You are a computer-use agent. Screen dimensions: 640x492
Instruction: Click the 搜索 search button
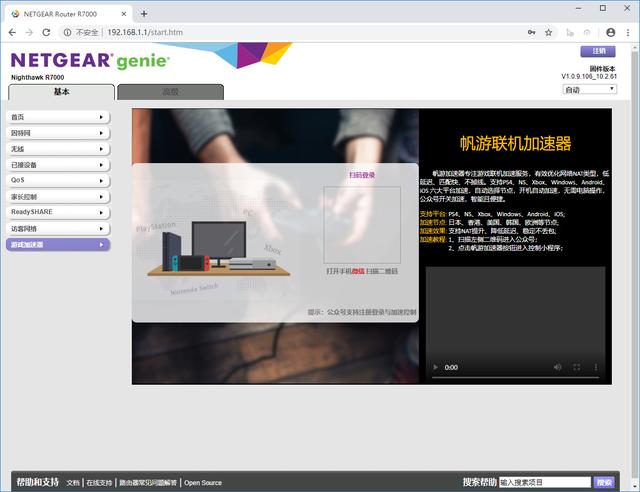[x=604, y=483]
